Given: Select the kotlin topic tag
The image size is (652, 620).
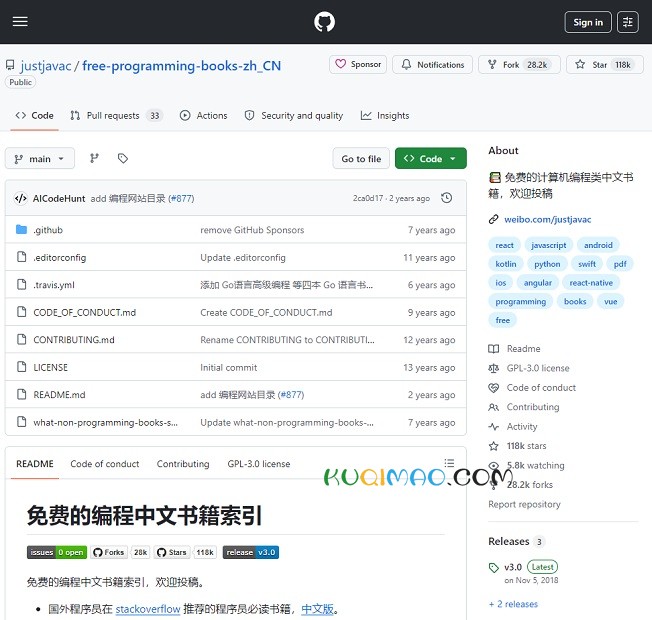Looking at the screenshot, I should tap(506, 264).
